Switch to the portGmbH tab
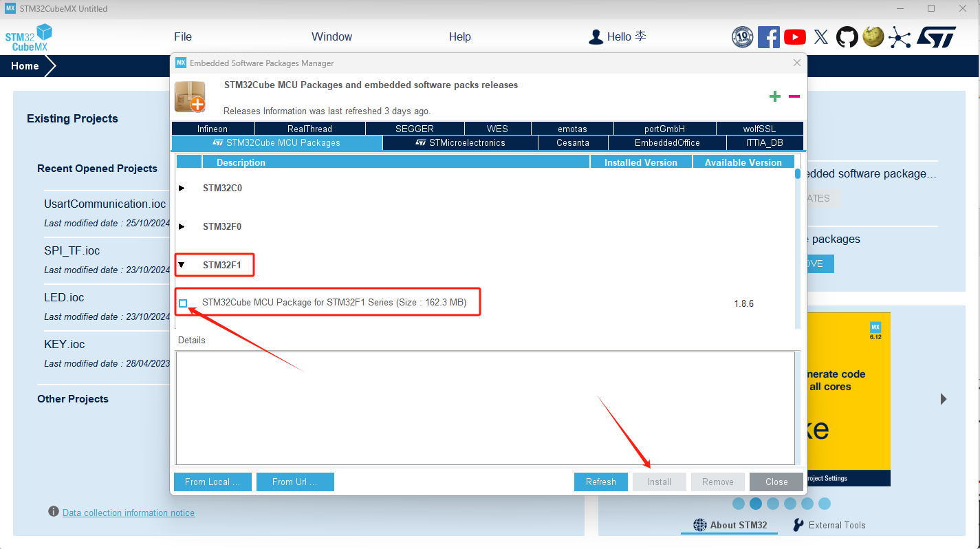980x549 pixels. pos(664,129)
